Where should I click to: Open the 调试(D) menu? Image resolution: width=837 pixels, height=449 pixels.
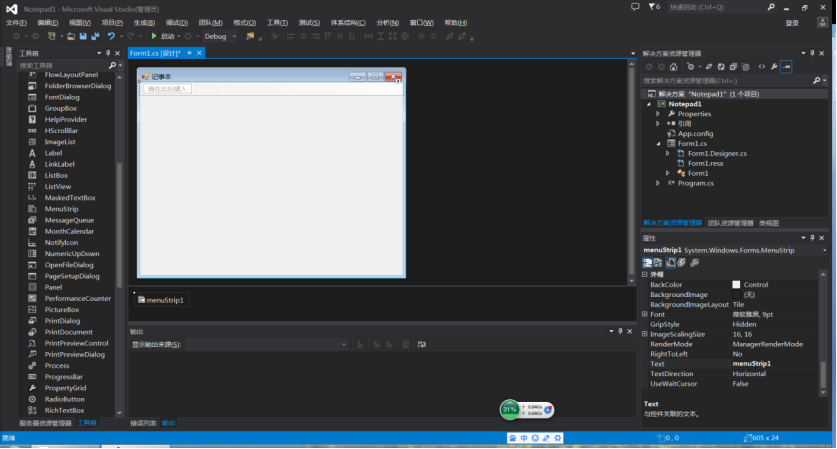pyautogui.click(x=177, y=22)
